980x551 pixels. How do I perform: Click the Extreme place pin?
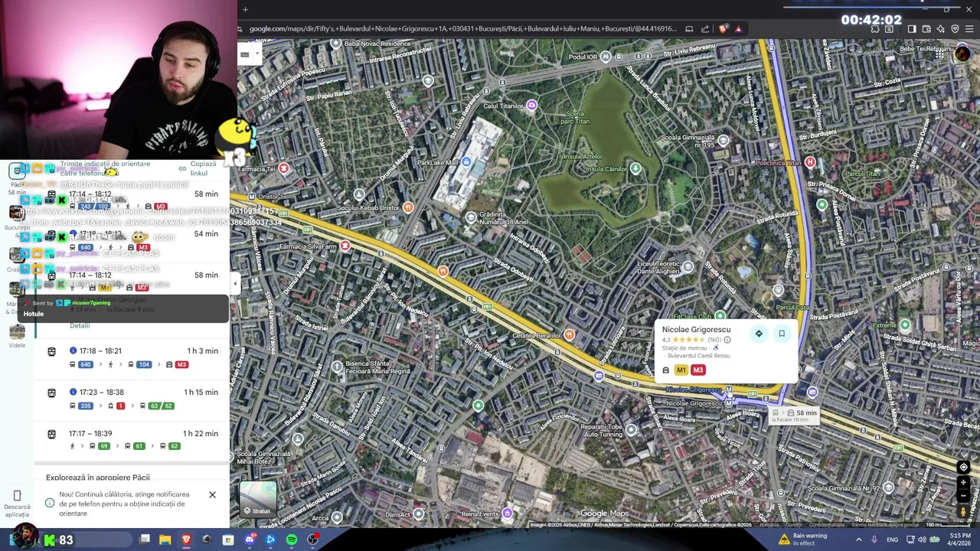[x=904, y=325]
